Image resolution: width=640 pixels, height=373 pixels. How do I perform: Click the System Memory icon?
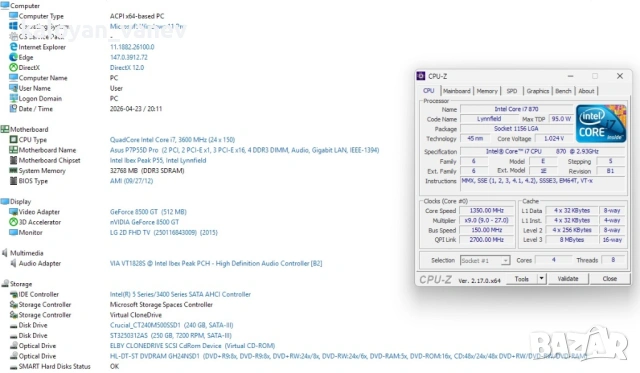(13, 170)
